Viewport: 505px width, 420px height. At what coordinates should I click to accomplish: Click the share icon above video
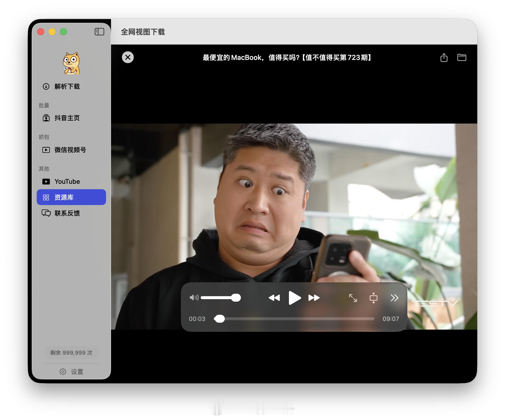pos(444,57)
